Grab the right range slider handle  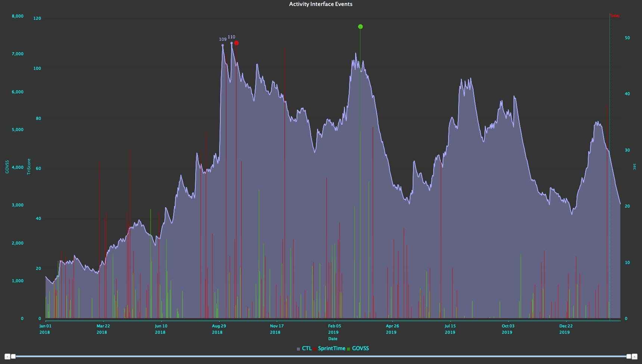(629, 357)
